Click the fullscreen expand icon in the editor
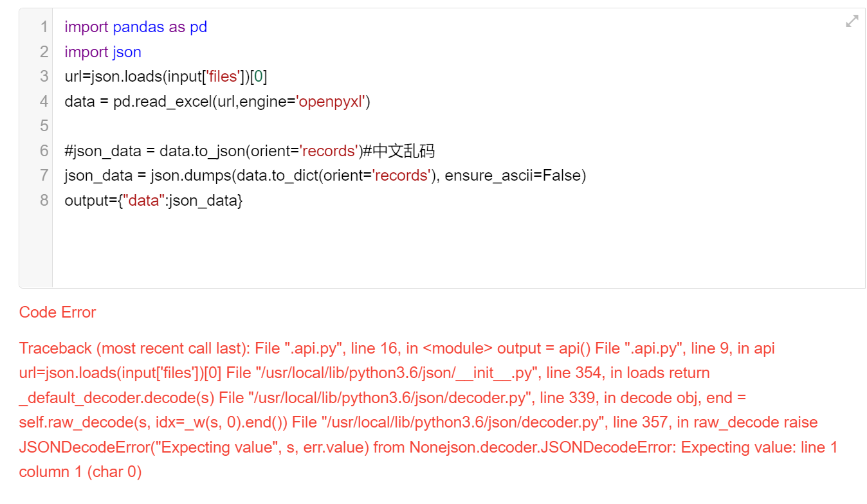 [x=852, y=21]
